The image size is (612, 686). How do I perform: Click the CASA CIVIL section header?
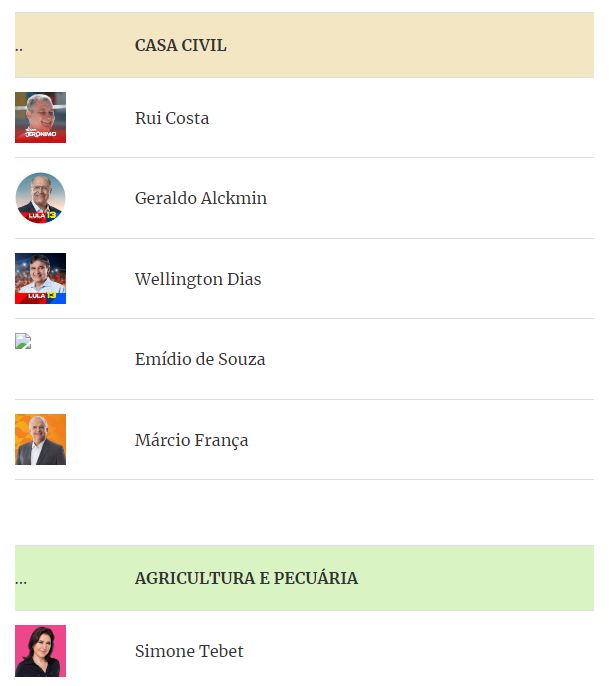click(181, 46)
